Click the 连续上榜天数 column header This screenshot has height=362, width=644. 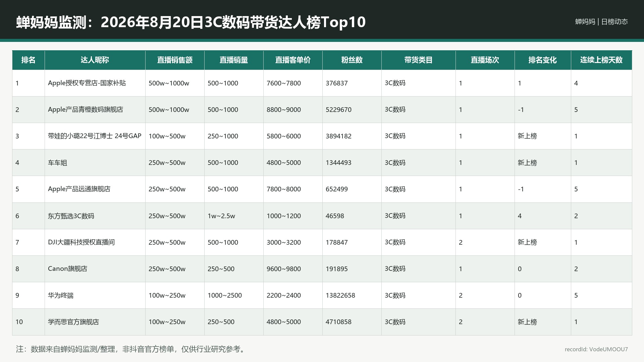click(601, 60)
